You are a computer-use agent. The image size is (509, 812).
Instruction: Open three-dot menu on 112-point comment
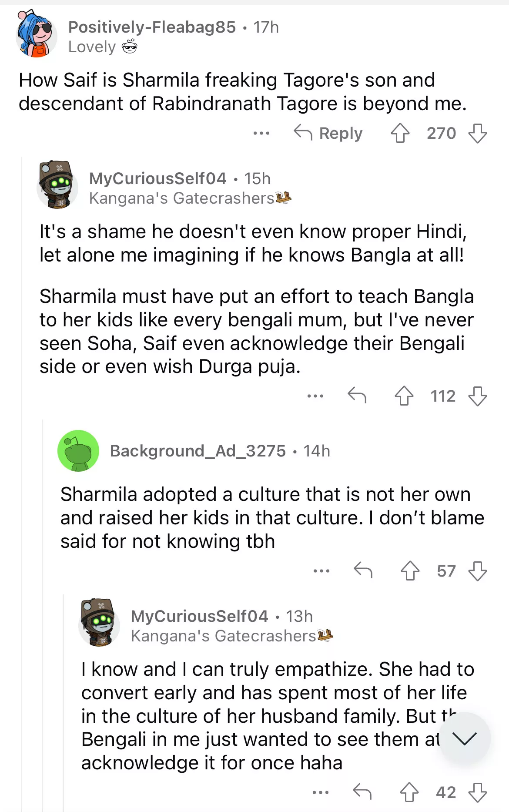point(315,396)
